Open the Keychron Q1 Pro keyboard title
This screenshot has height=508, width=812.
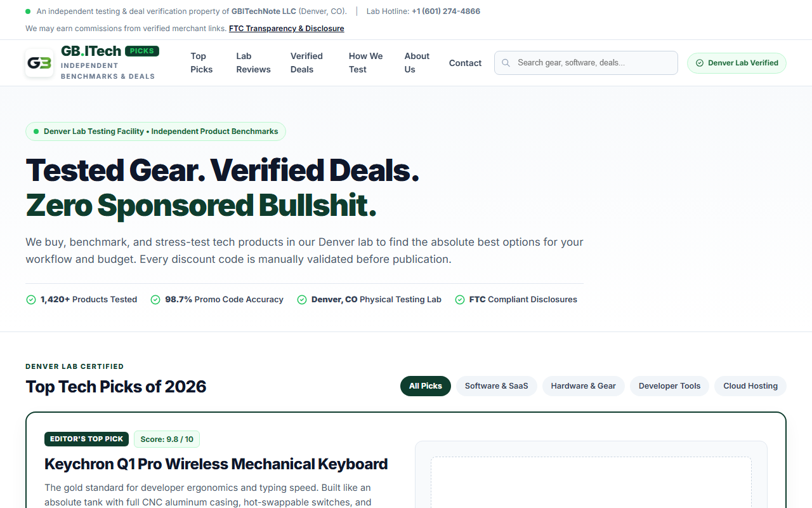click(216, 464)
